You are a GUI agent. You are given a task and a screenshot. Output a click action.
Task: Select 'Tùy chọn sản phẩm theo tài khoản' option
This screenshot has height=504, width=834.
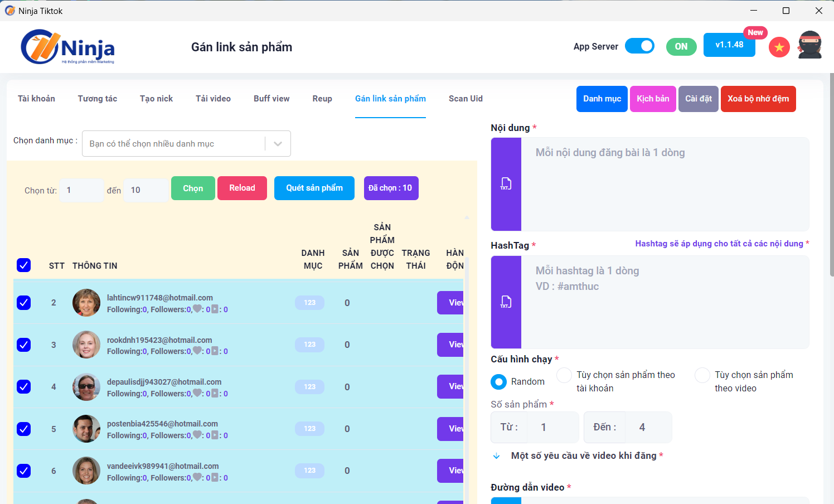tap(564, 375)
